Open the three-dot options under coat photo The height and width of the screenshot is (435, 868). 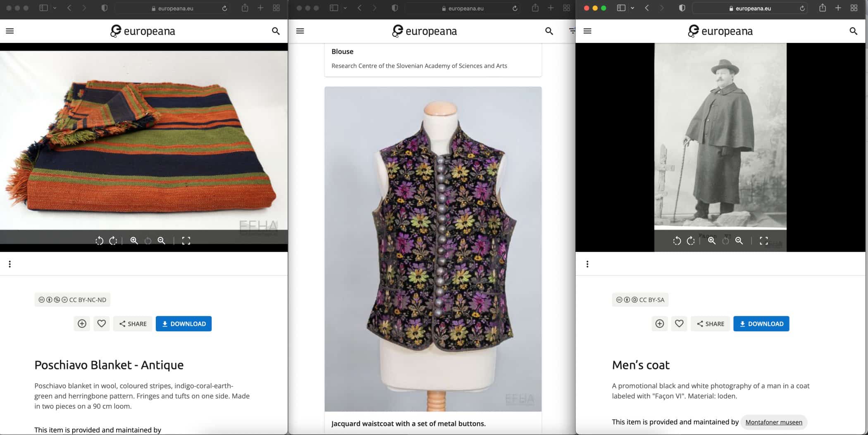coord(587,264)
